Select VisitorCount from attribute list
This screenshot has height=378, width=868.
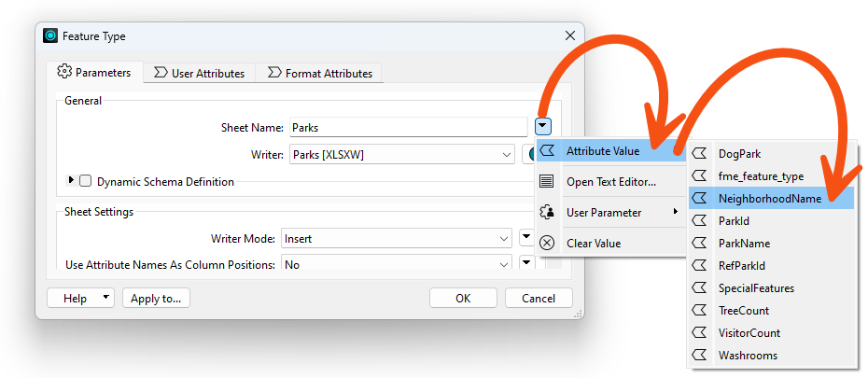(x=771, y=332)
